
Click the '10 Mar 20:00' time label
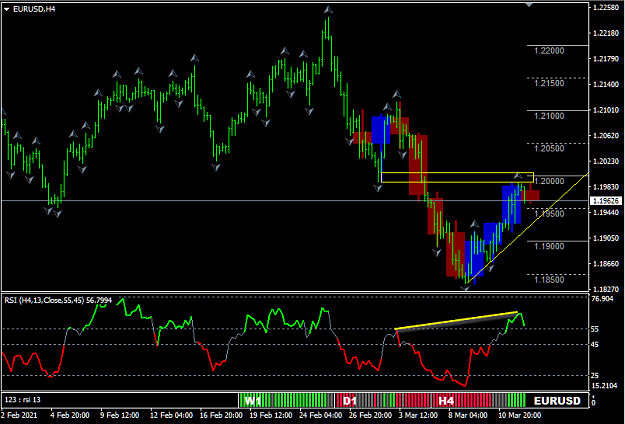(520, 415)
